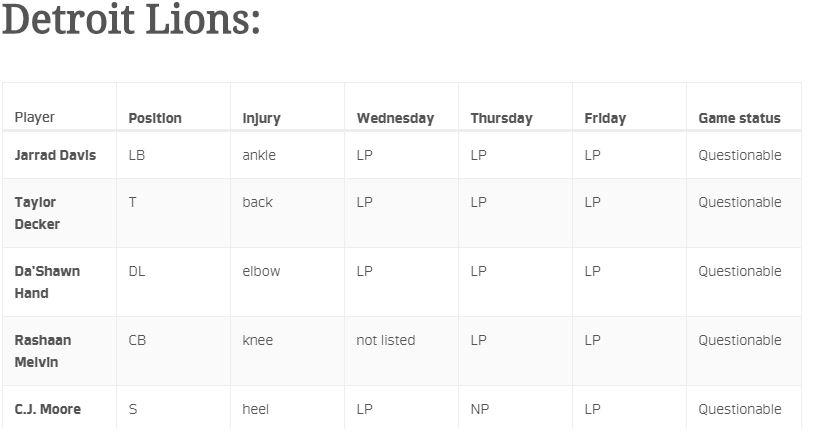Click the NP Thursday cell for C.J. Moore
The width and height of the screenshot is (819, 429).
(479, 409)
